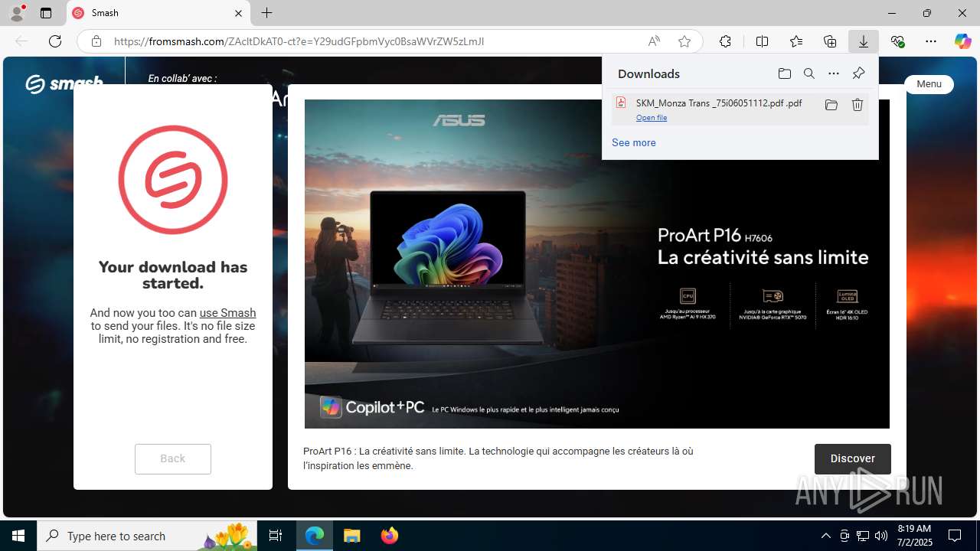Click the taskbar search box

[x=148, y=536]
